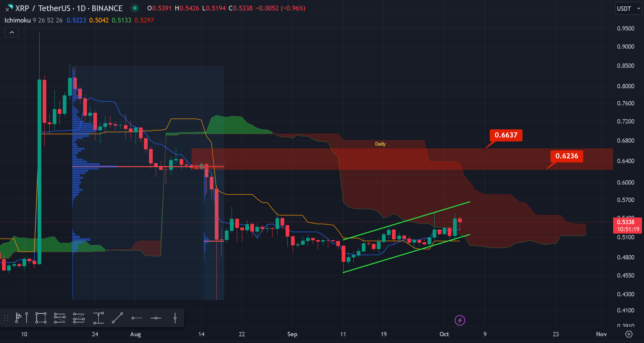
Task: Click the Ichimoku value 0.5042
Action: click(99, 20)
